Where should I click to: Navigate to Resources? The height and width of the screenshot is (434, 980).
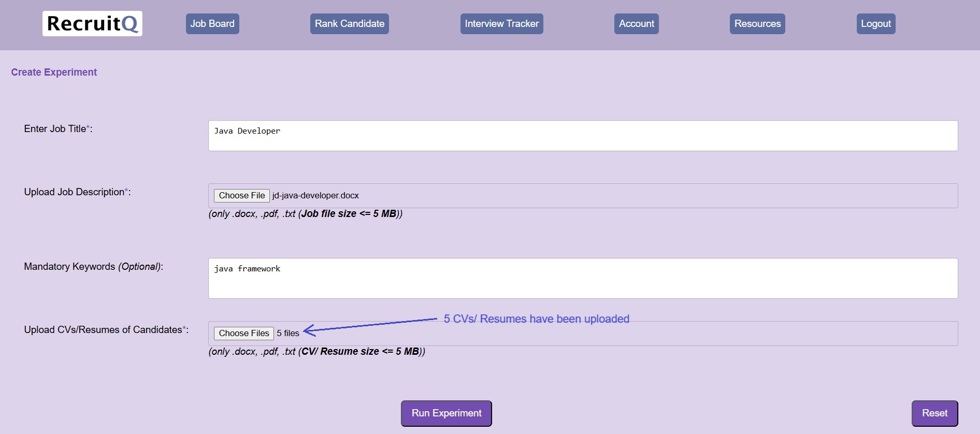[757, 24]
